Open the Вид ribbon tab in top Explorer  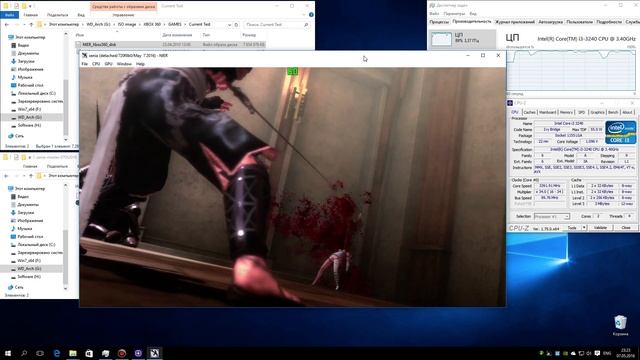click(x=81, y=15)
